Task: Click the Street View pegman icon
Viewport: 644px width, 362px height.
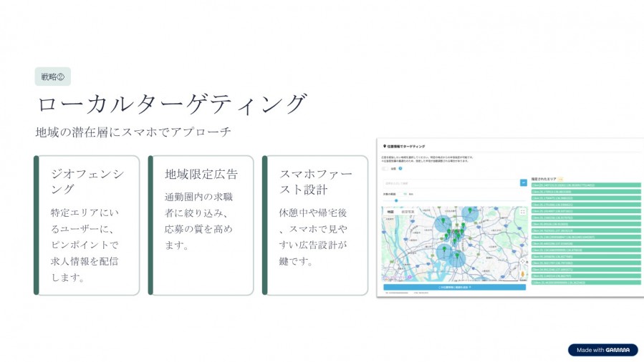Action: pyautogui.click(x=522, y=274)
